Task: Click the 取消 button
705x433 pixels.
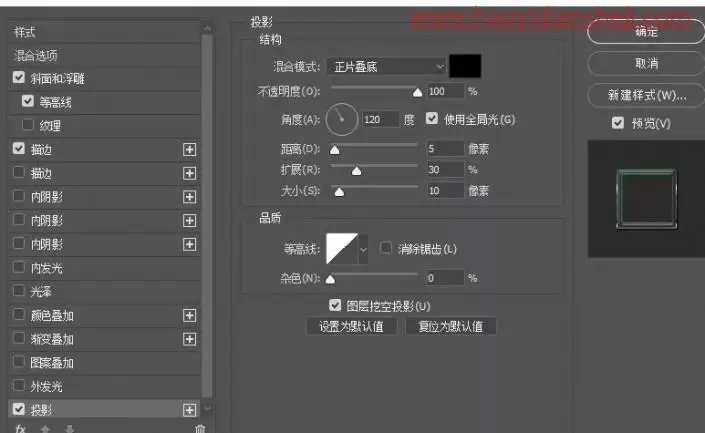Action: click(x=646, y=63)
